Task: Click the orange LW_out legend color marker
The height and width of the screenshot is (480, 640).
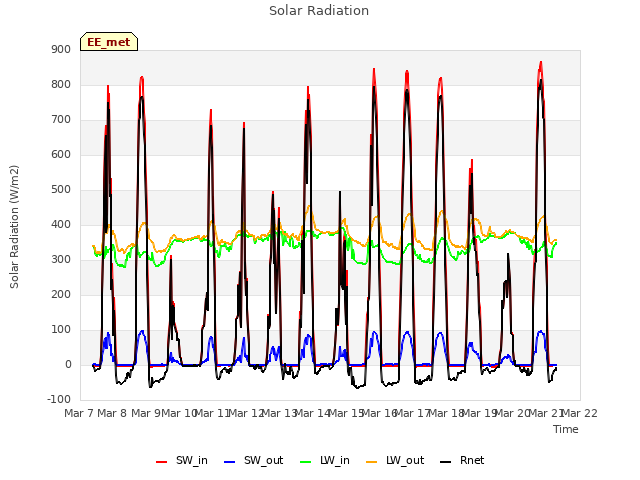Action: pos(372,462)
